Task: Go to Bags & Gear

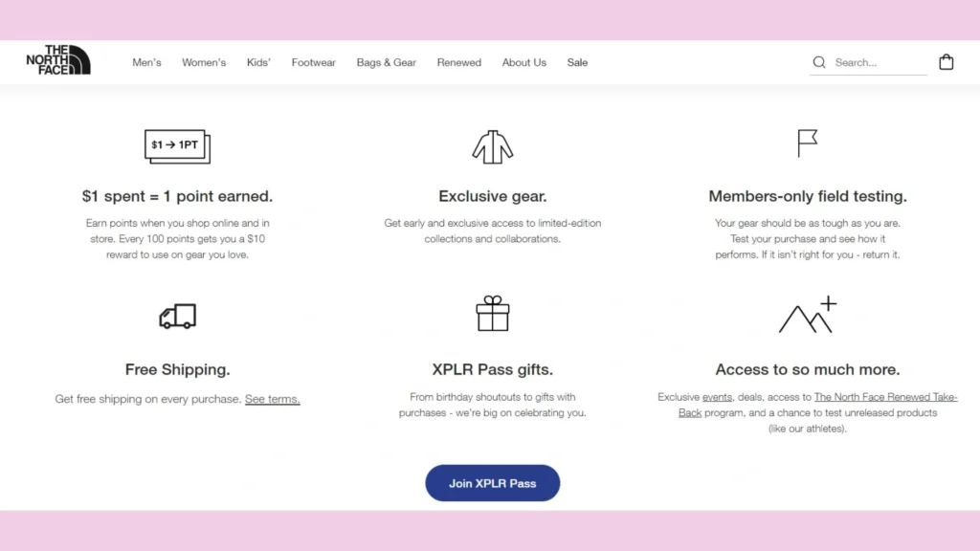Action: coord(387,62)
